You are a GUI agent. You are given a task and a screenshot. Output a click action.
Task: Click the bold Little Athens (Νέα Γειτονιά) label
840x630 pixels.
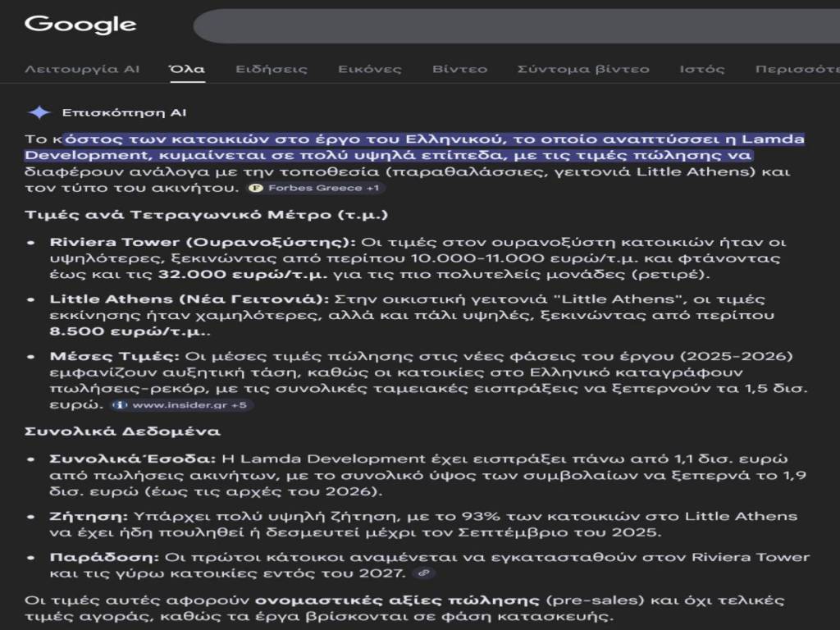(x=189, y=299)
